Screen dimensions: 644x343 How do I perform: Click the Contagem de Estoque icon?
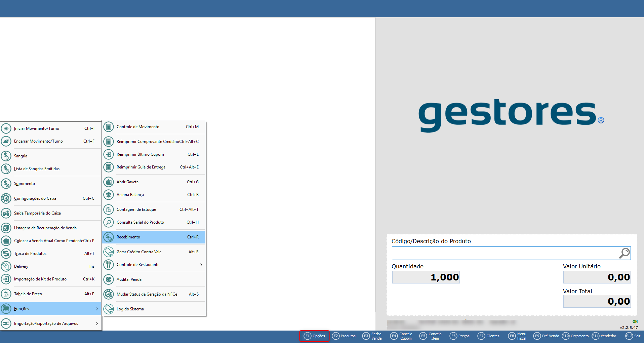click(x=109, y=209)
